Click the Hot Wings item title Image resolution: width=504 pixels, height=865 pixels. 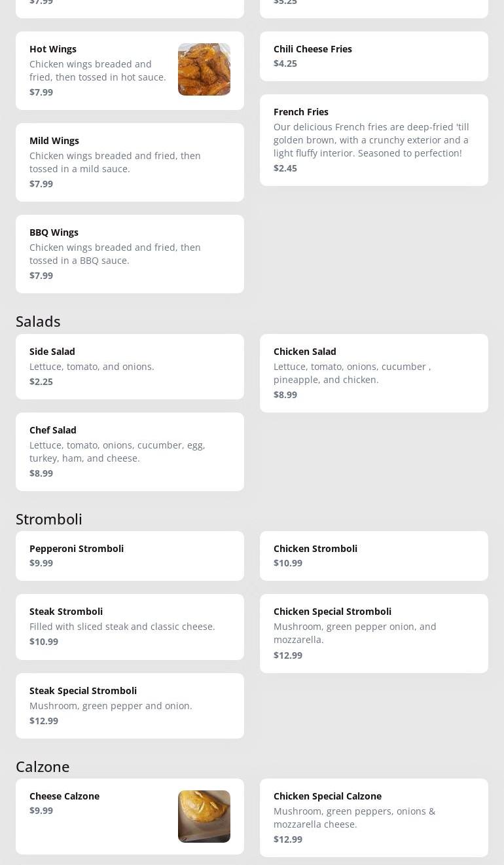click(x=53, y=49)
